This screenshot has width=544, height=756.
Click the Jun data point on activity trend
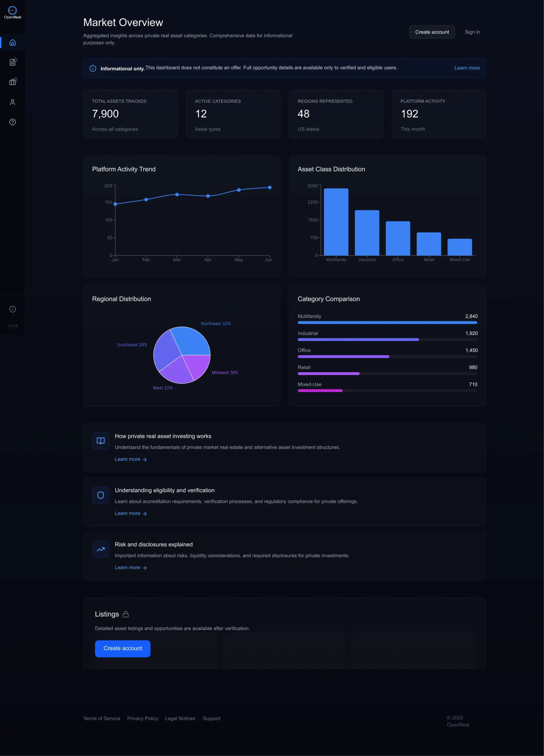[x=270, y=187]
